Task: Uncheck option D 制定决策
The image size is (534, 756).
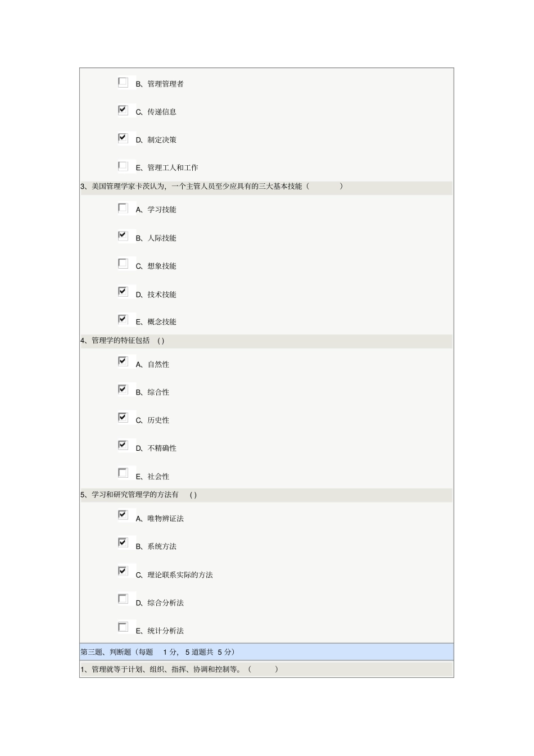Action: [123, 138]
